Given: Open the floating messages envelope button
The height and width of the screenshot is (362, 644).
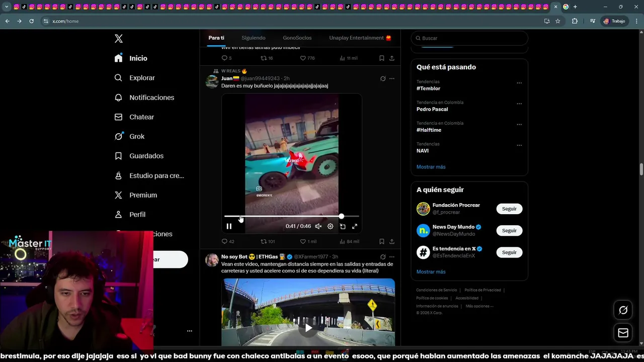Looking at the screenshot, I should tap(623, 333).
